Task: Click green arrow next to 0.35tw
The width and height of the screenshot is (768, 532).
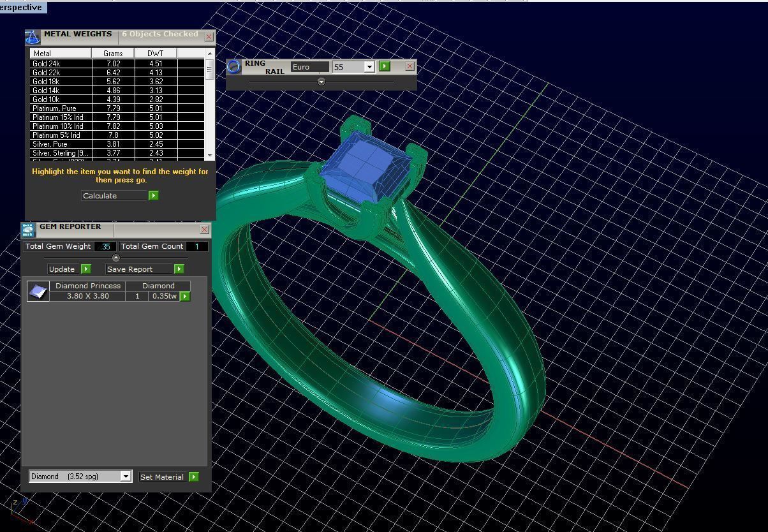Action: tap(185, 296)
